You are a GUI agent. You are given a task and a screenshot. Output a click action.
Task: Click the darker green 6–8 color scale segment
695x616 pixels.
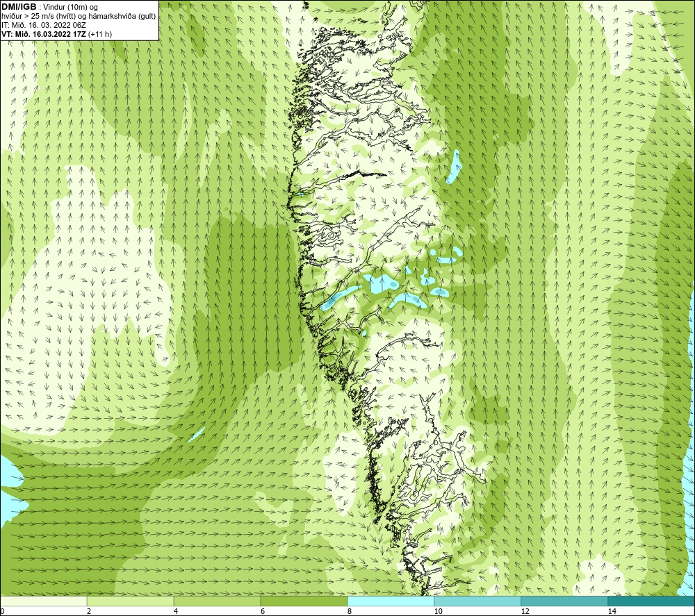tap(304, 601)
